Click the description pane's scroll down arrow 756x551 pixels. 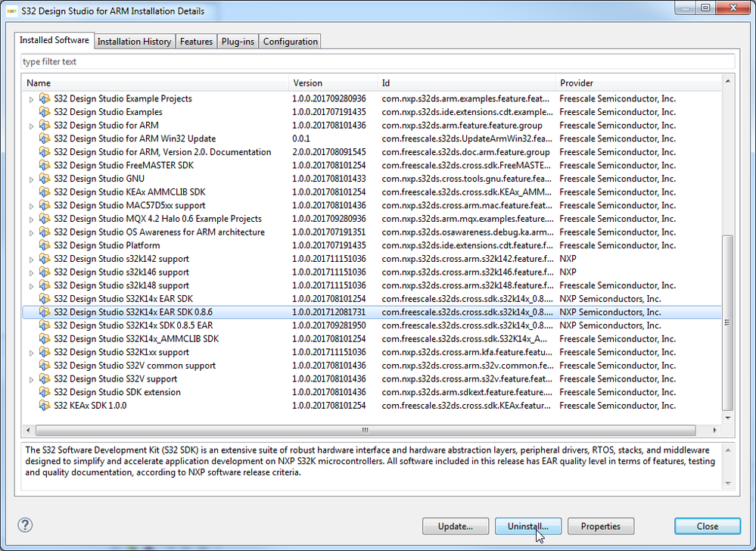click(728, 483)
